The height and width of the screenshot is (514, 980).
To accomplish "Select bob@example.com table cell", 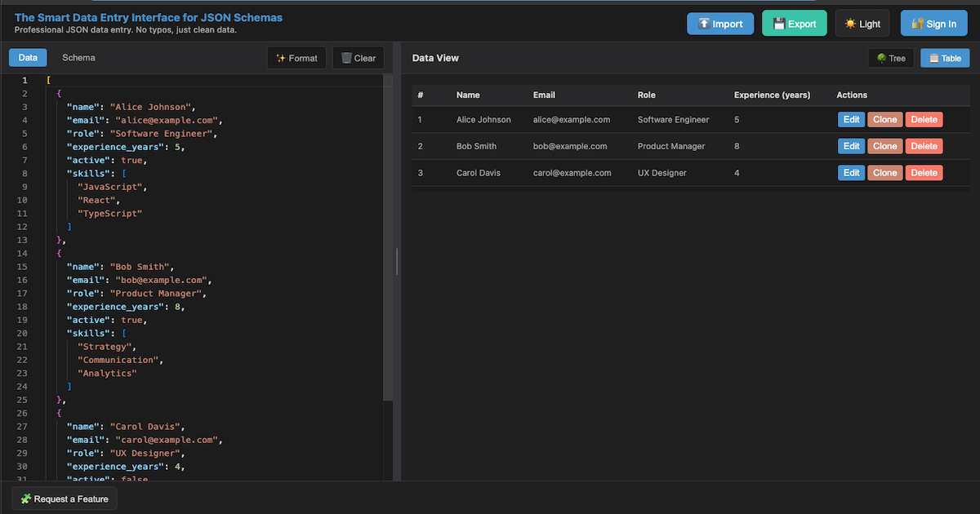I will coord(570,146).
